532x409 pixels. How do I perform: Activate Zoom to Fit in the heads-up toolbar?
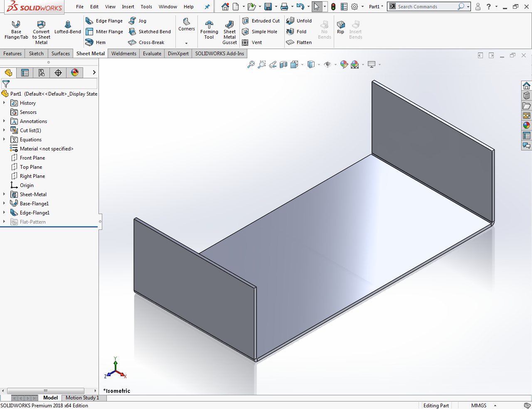[251, 64]
